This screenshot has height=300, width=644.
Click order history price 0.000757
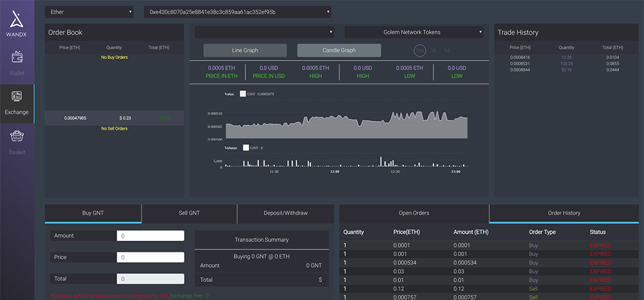(x=405, y=297)
